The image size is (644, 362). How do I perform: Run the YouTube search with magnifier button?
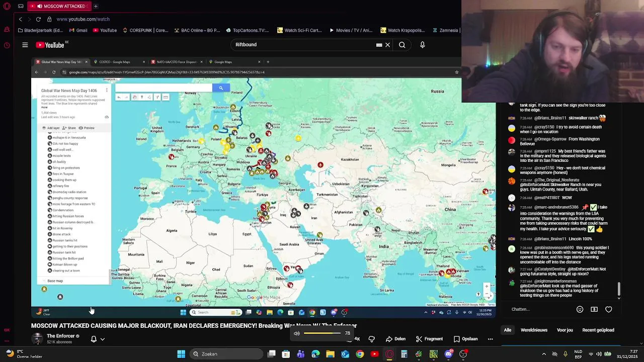(x=402, y=45)
